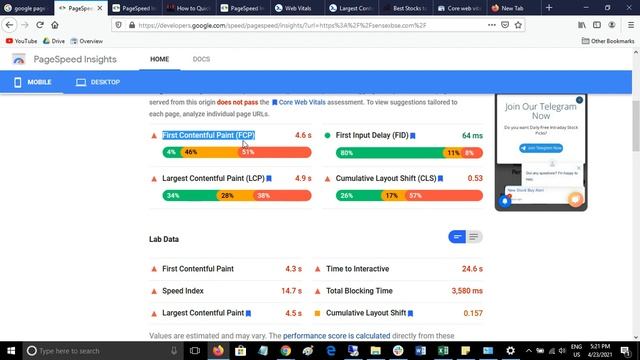Close the active PageSpeed tab
The width and height of the screenshot is (640, 360).
click(x=100, y=8)
